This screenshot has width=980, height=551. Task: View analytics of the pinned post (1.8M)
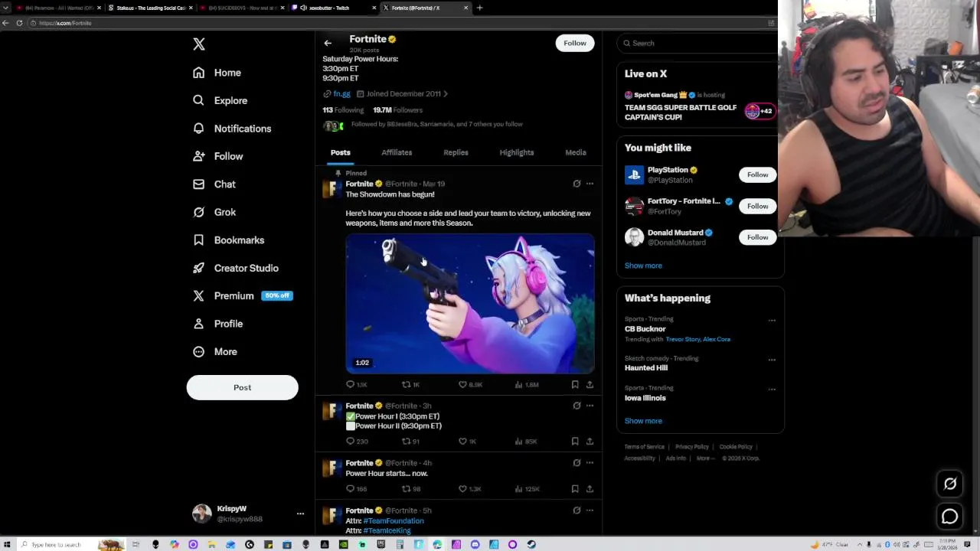coord(527,384)
